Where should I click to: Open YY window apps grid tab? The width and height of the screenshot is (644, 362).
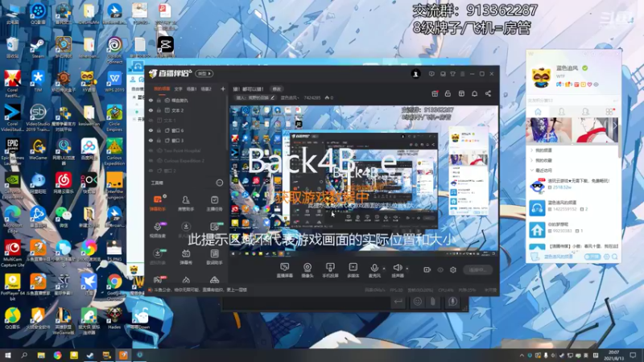[x=609, y=112]
